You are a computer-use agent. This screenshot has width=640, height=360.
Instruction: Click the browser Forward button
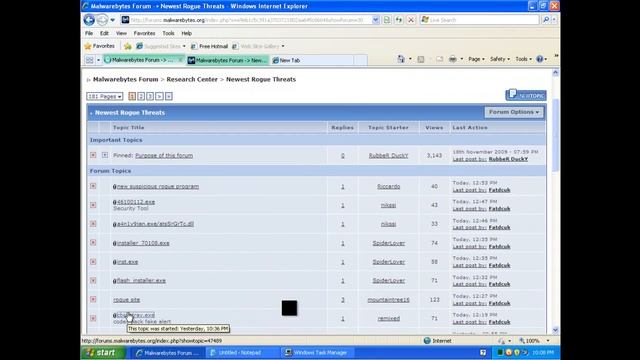(102, 20)
